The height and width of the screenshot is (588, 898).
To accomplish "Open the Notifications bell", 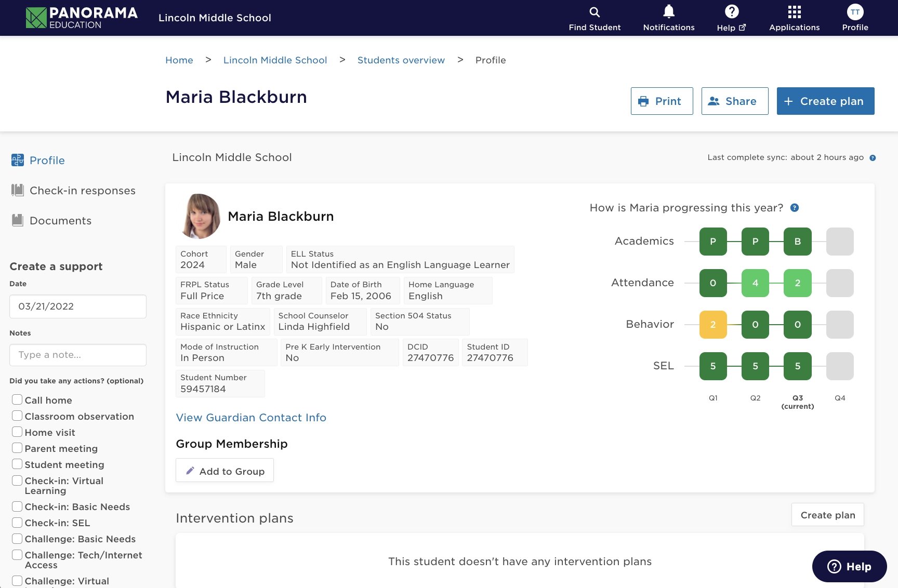I will point(668,12).
